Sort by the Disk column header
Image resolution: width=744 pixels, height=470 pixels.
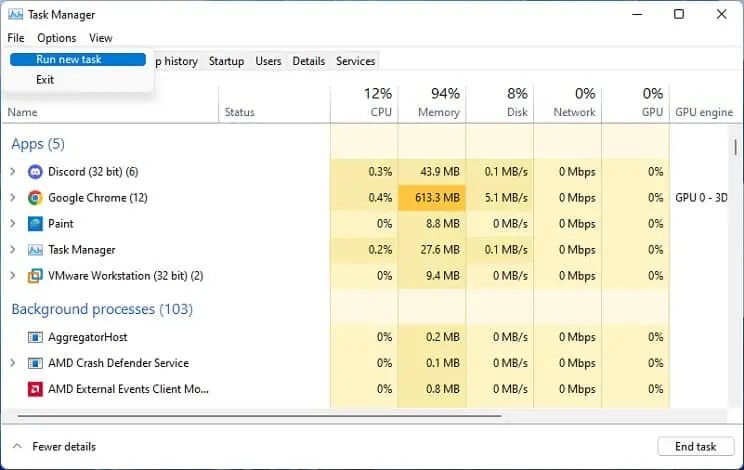[500, 104]
